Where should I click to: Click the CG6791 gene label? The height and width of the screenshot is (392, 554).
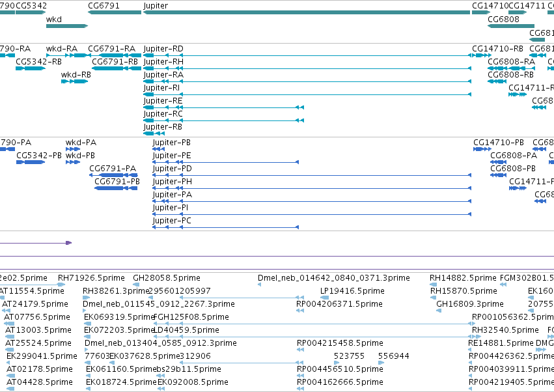point(104,6)
